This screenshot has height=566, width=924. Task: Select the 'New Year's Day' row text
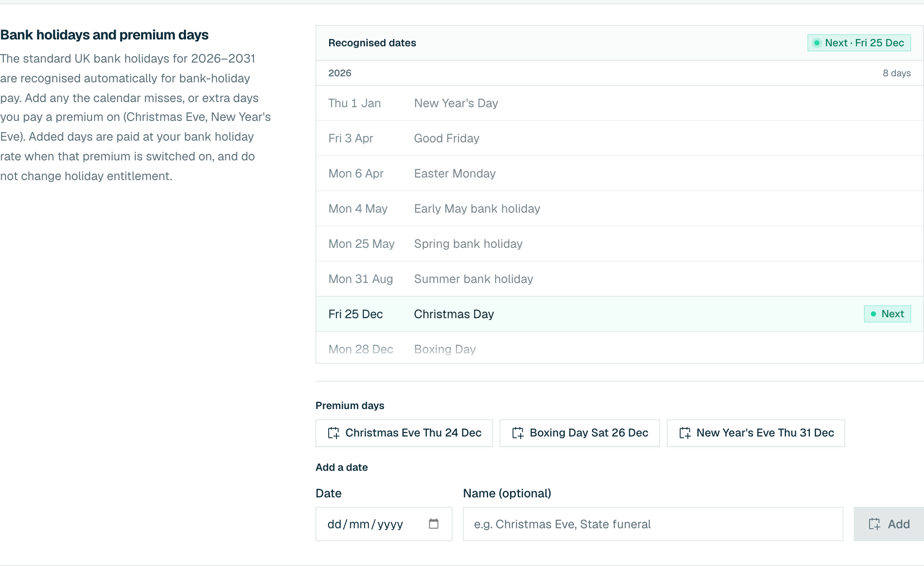point(456,103)
